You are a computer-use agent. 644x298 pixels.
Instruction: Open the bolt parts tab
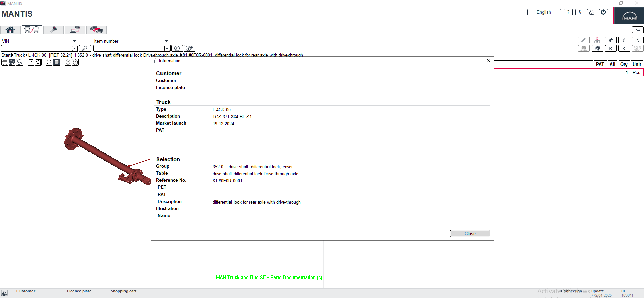pyautogui.click(x=53, y=30)
